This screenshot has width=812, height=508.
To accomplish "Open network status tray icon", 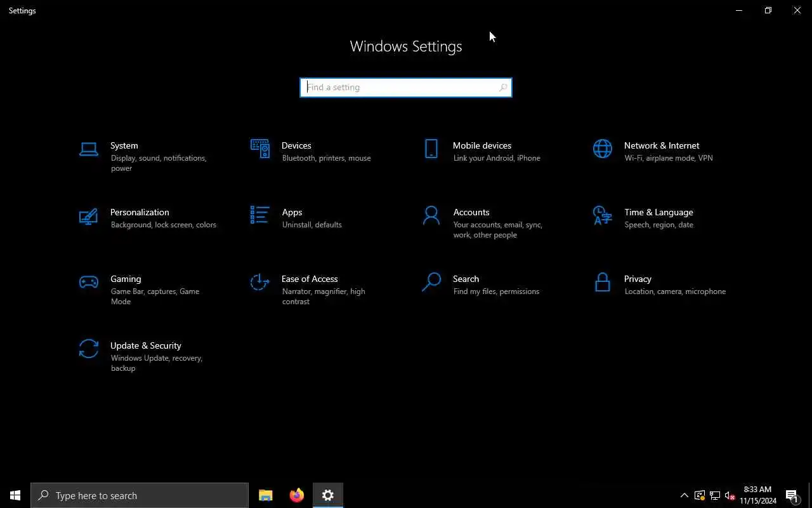I will 715,495.
